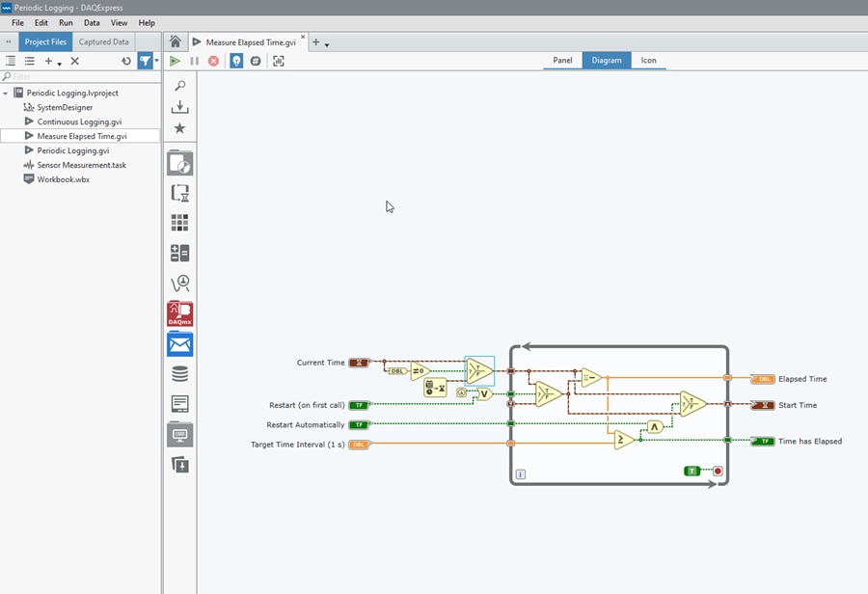Click the Home icon tab
868x594 pixels.
point(175,41)
